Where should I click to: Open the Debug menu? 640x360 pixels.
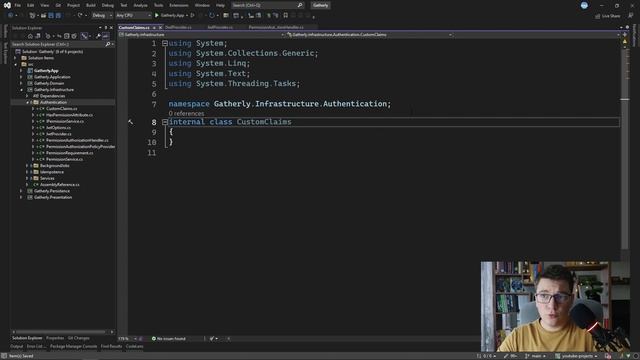pos(108,5)
